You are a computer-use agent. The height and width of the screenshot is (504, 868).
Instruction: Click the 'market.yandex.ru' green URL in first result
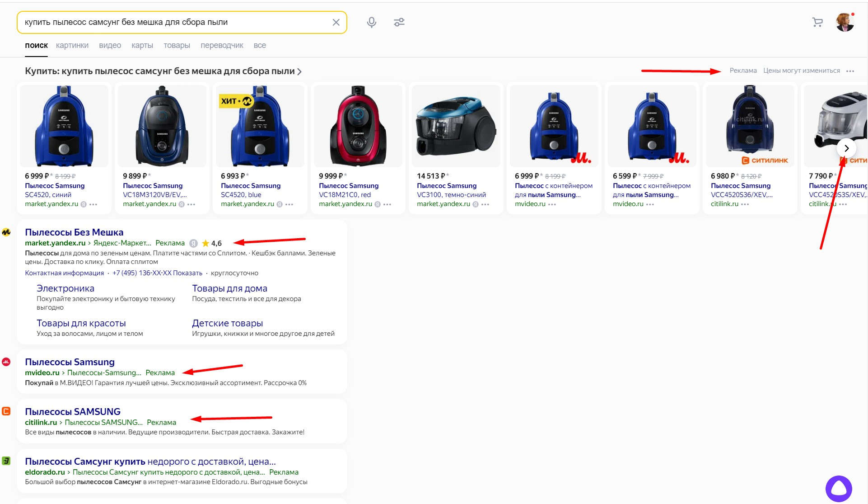pyautogui.click(x=55, y=243)
